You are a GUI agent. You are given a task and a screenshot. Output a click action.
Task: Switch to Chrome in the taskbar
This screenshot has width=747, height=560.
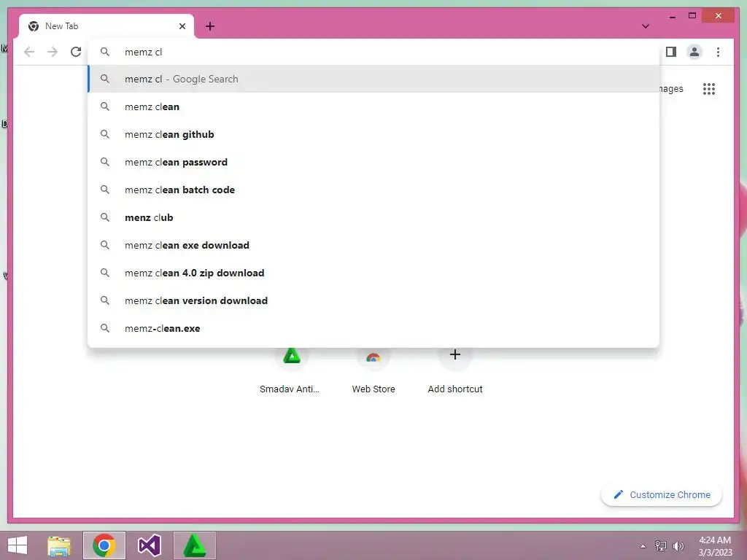coord(104,545)
